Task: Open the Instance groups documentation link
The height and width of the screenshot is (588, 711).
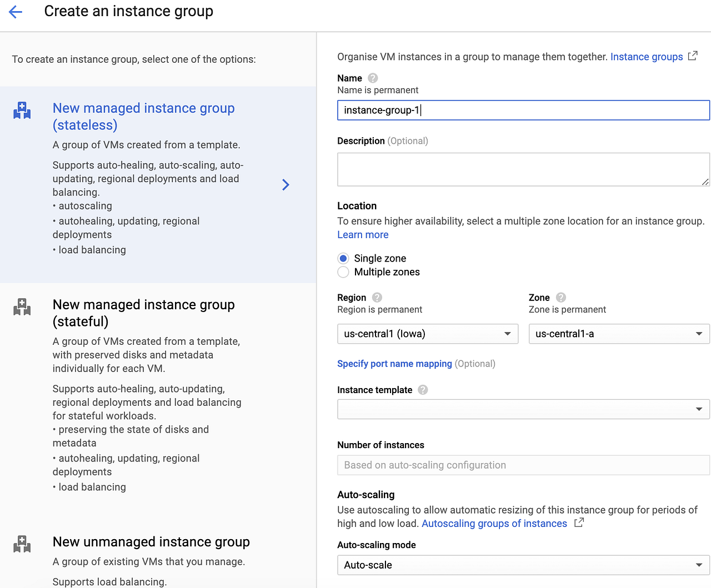Action: click(647, 57)
